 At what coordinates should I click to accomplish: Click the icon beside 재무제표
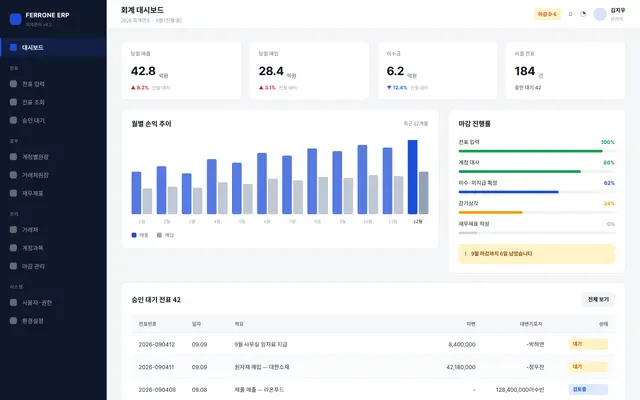(13, 193)
